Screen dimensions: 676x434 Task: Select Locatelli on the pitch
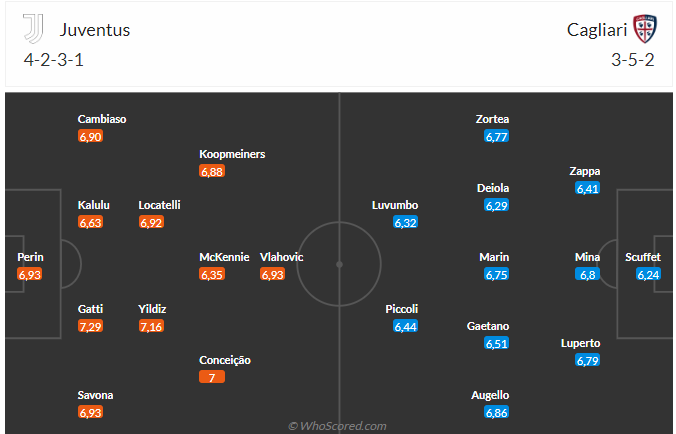(x=159, y=205)
